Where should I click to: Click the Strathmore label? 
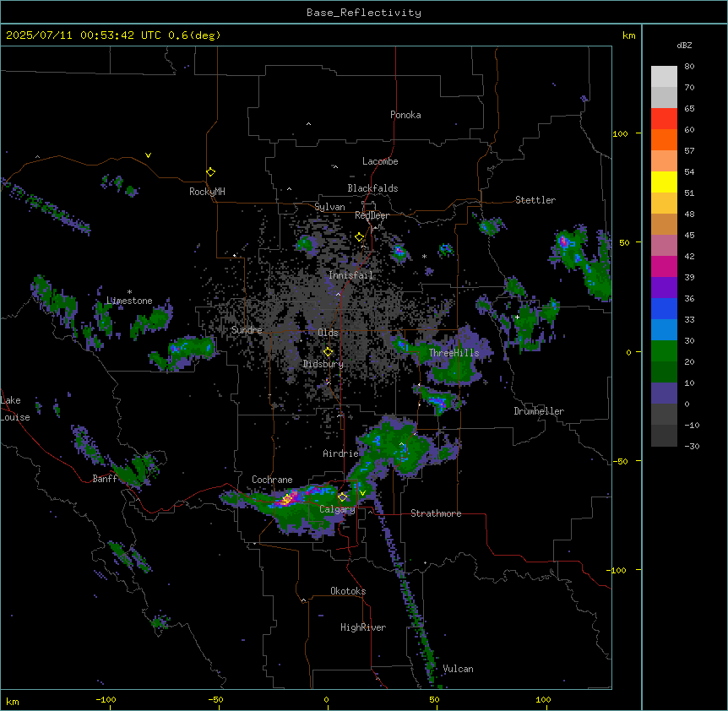[436, 513]
